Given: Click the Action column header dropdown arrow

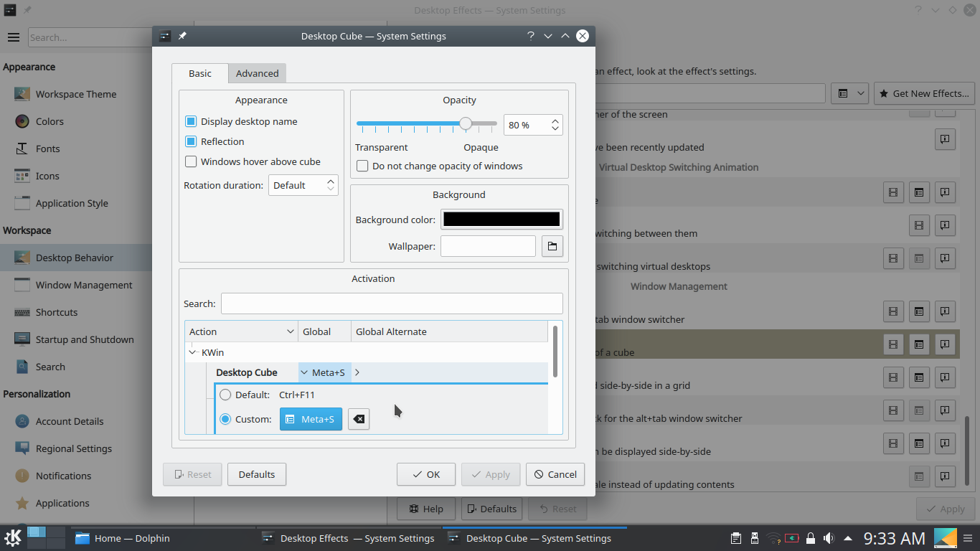Looking at the screenshot, I should (x=291, y=331).
